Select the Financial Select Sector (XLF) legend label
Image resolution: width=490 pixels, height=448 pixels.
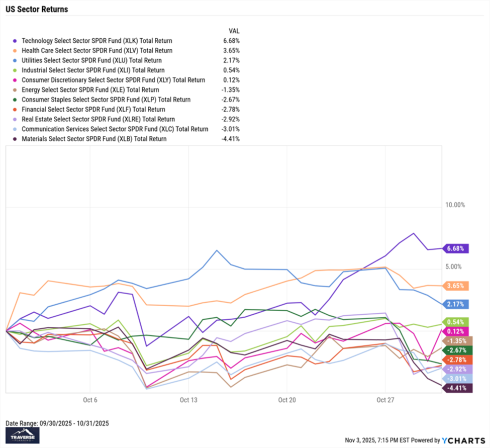click(x=93, y=109)
